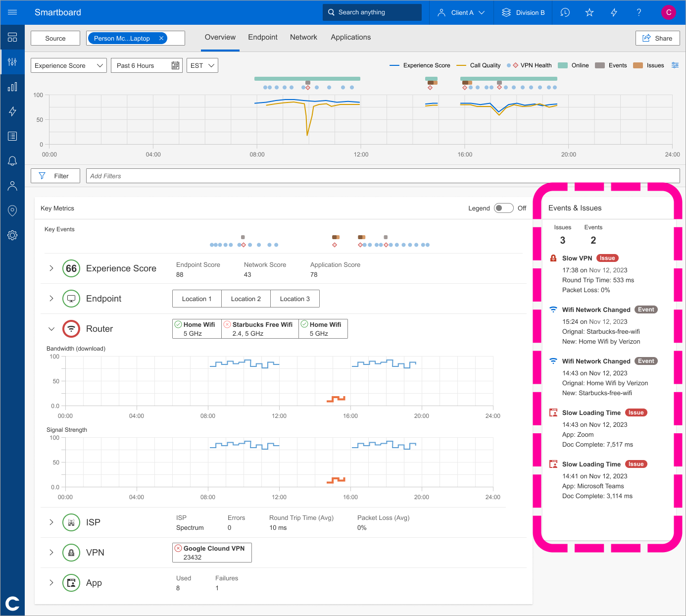Select the metrics sliders icon in sidebar
Screen dimensions: 686x616
[x=12, y=62]
